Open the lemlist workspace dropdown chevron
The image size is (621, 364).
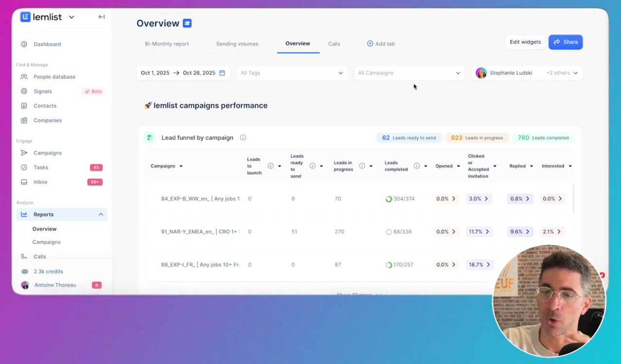[x=71, y=17]
